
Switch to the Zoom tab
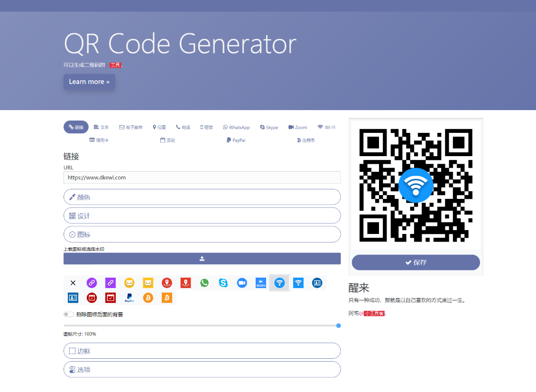[x=298, y=127]
